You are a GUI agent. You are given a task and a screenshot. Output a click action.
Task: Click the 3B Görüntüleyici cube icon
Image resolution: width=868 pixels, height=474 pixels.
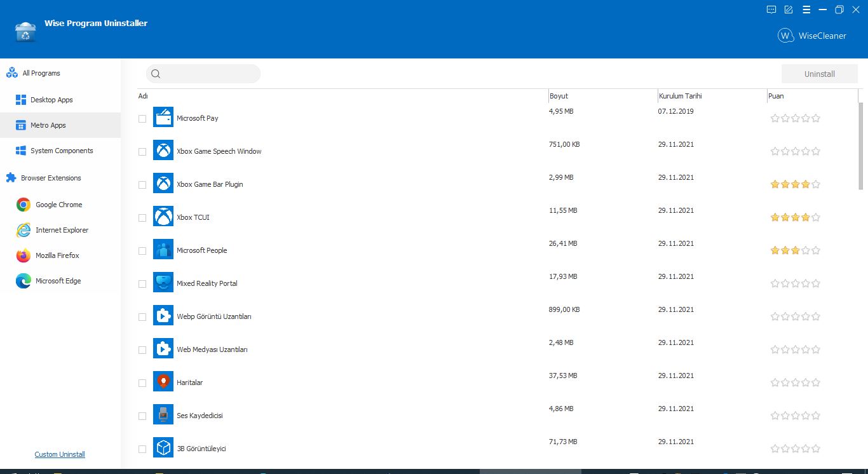163,449
